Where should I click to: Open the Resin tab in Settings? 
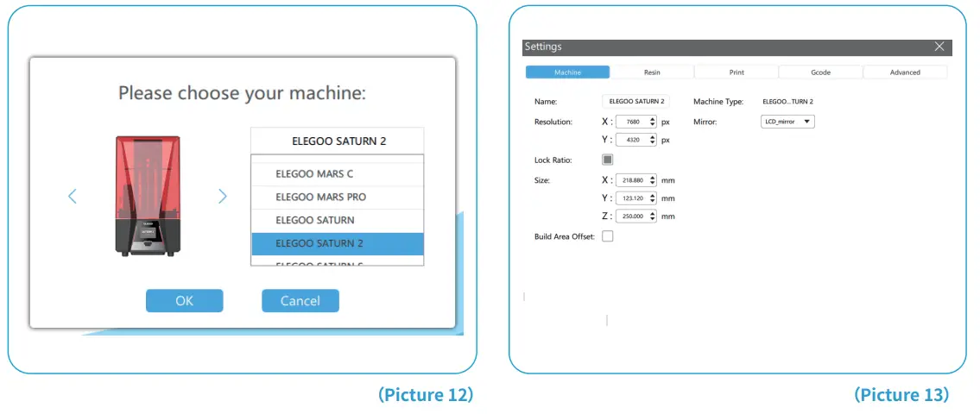pos(652,72)
